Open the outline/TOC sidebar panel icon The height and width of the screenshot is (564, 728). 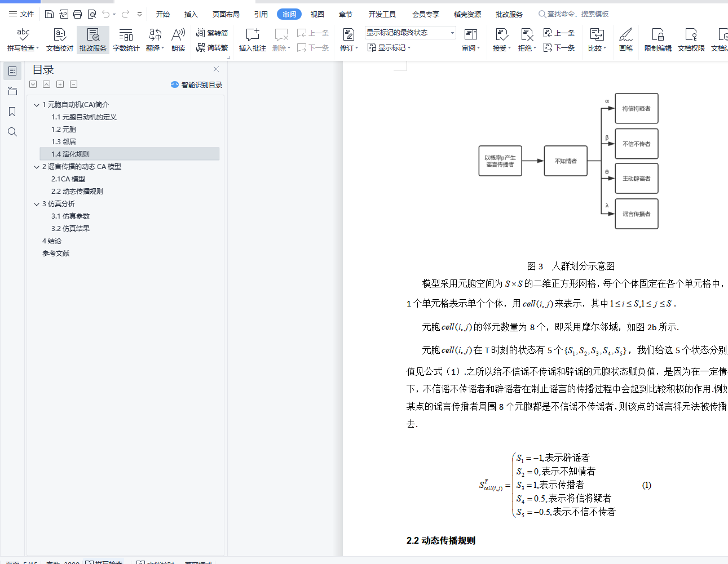[12, 71]
